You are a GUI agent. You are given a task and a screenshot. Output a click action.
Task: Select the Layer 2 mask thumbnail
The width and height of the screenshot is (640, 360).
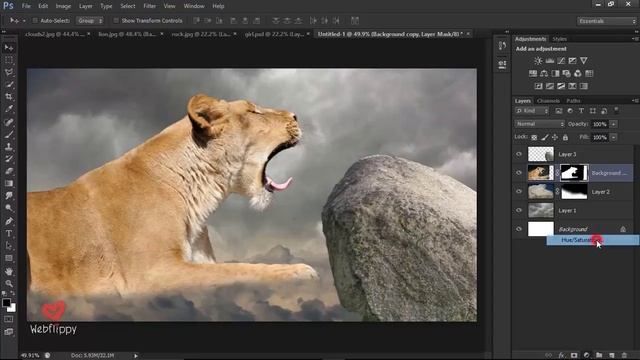[x=574, y=191]
